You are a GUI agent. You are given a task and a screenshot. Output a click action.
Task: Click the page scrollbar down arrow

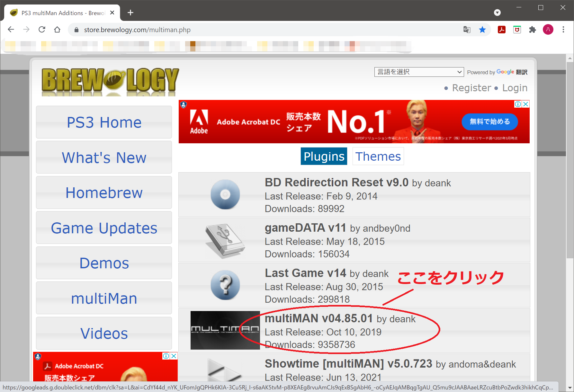(x=570, y=388)
